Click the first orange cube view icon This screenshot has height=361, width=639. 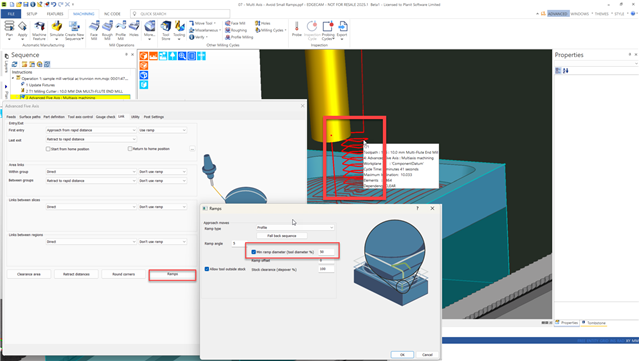click(x=143, y=56)
